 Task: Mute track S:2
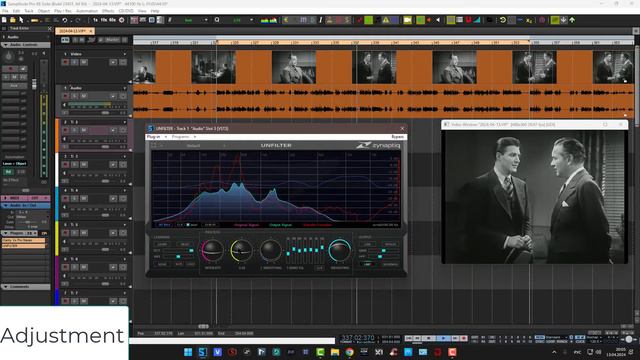click(84, 130)
